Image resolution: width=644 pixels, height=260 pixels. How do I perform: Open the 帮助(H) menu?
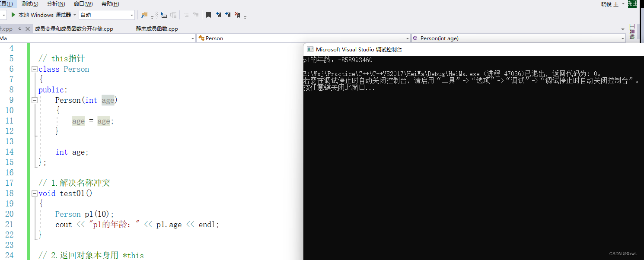110,4
